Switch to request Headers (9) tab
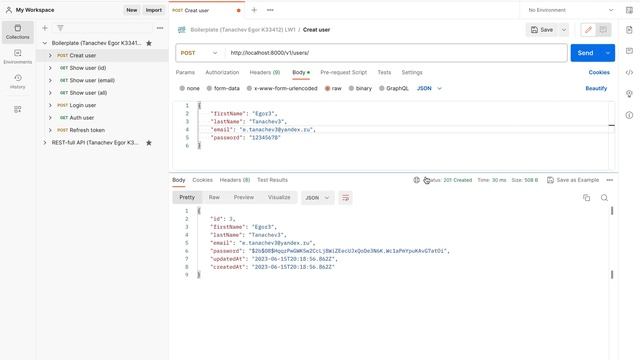The image size is (640, 360). pyautogui.click(x=264, y=72)
